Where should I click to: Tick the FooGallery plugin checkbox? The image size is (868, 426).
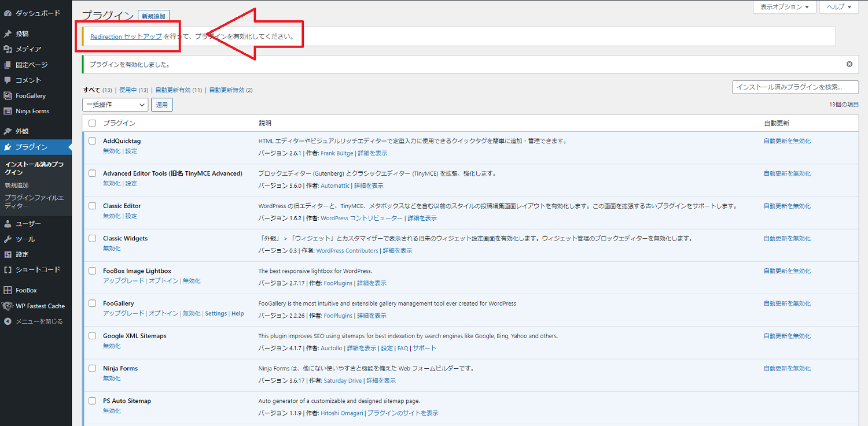(x=92, y=303)
